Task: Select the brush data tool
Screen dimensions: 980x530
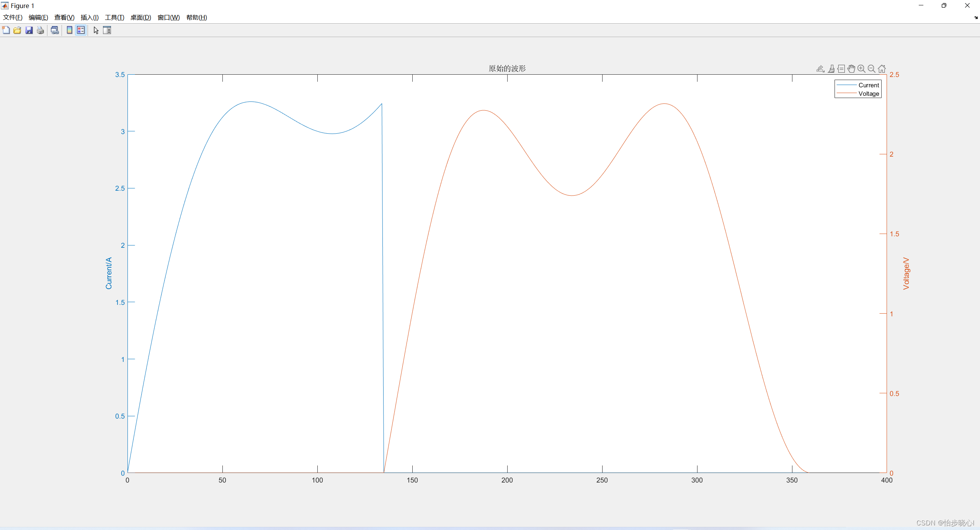Action: coord(831,69)
